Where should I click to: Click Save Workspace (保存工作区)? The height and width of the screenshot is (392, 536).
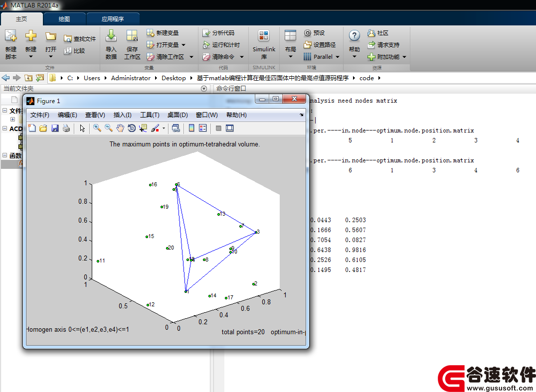coord(132,45)
